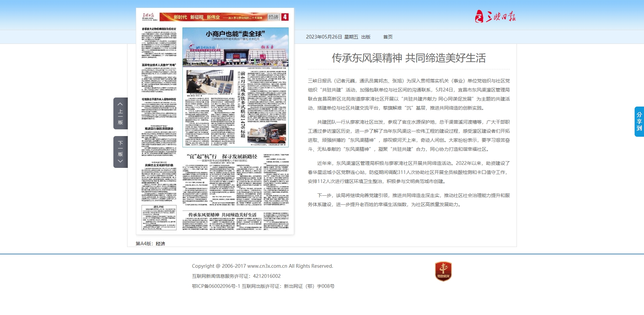The width and height of the screenshot is (644, 315).
Task: Go to previous page with 上一版 button
Action: pyautogui.click(x=120, y=114)
